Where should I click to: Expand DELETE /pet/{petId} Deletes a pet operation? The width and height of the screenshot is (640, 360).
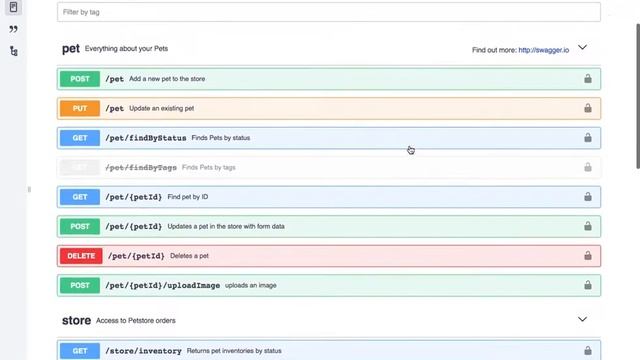[x=329, y=256]
